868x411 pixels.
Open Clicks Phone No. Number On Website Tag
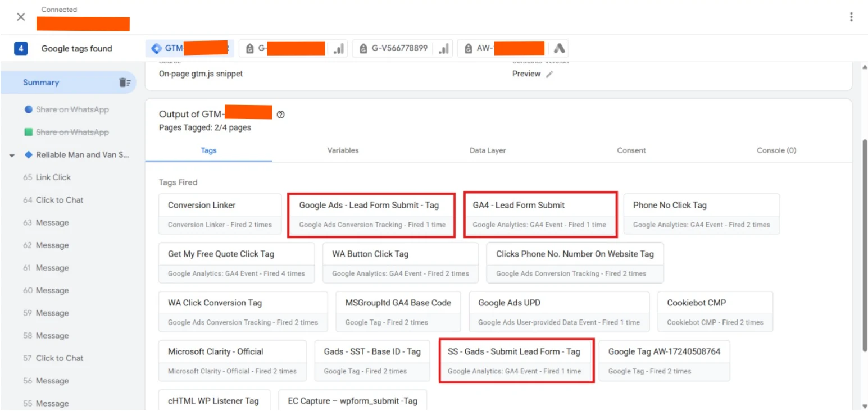(575, 263)
